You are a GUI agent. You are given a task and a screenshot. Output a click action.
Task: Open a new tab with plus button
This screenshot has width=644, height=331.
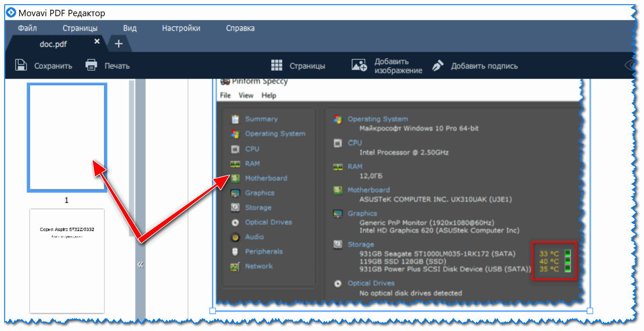pos(119,43)
